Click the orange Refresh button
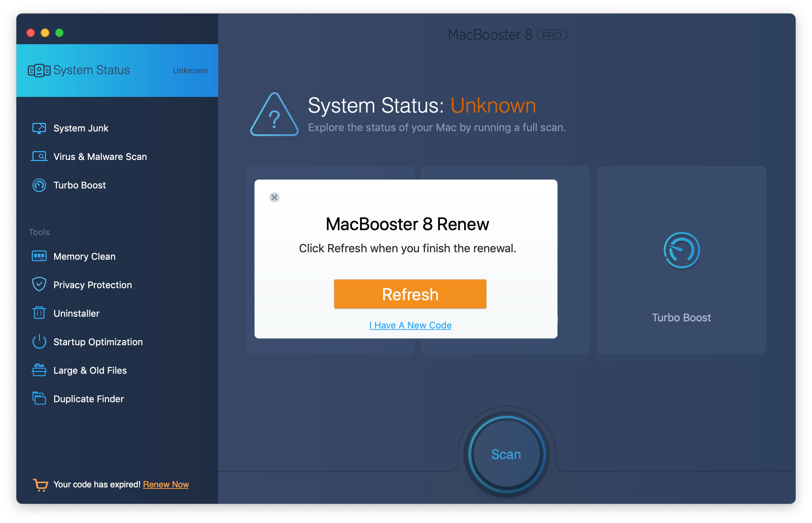Image resolution: width=812 pixels, height=523 pixels. pyautogui.click(x=410, y=294)
